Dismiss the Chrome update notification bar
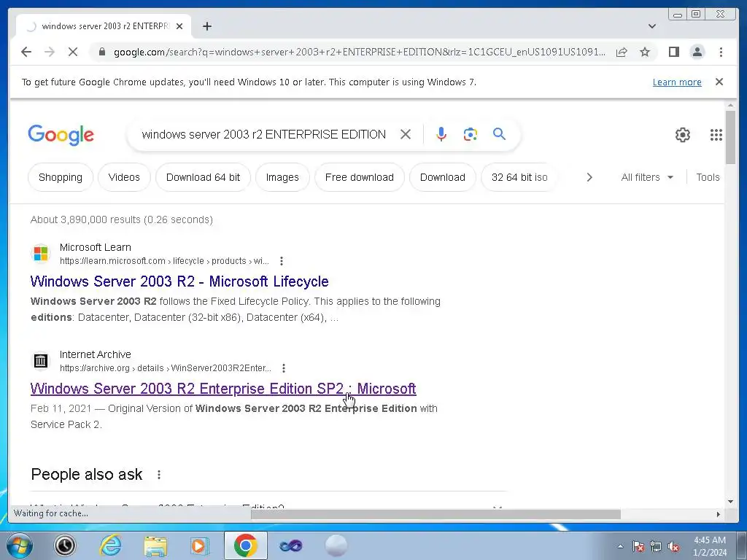Screen dimensions: 747x560 click(x=719, y=82)
